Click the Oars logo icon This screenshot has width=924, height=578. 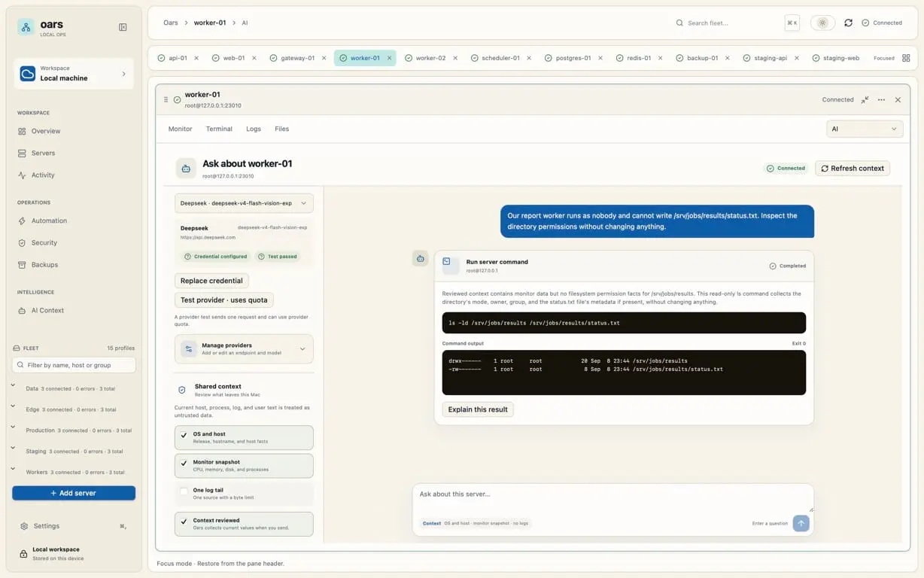pyautogui.click(x=26, y=27)
